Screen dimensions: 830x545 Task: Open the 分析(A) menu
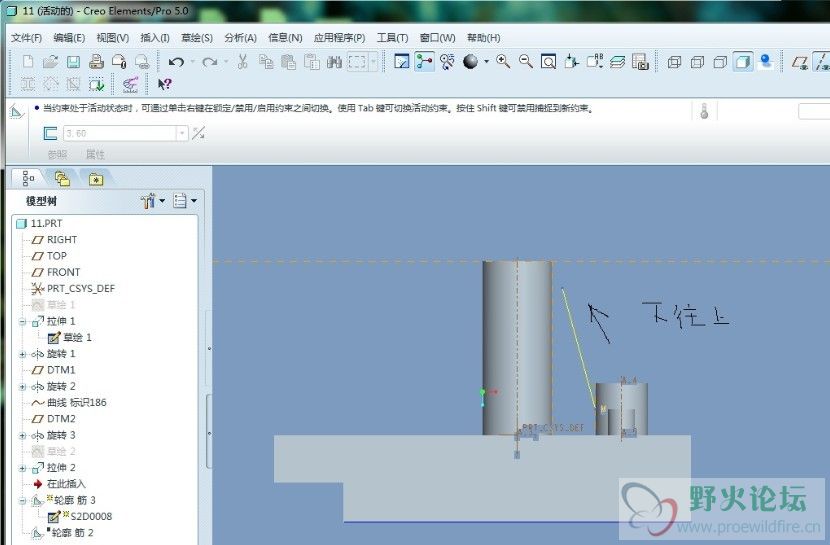point(240,38)
